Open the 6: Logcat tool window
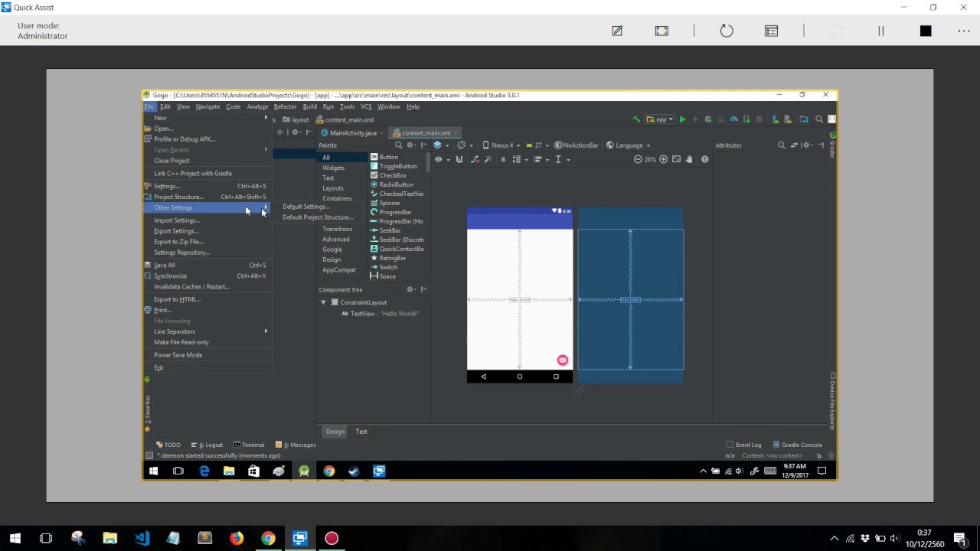 tap(207, 445)
